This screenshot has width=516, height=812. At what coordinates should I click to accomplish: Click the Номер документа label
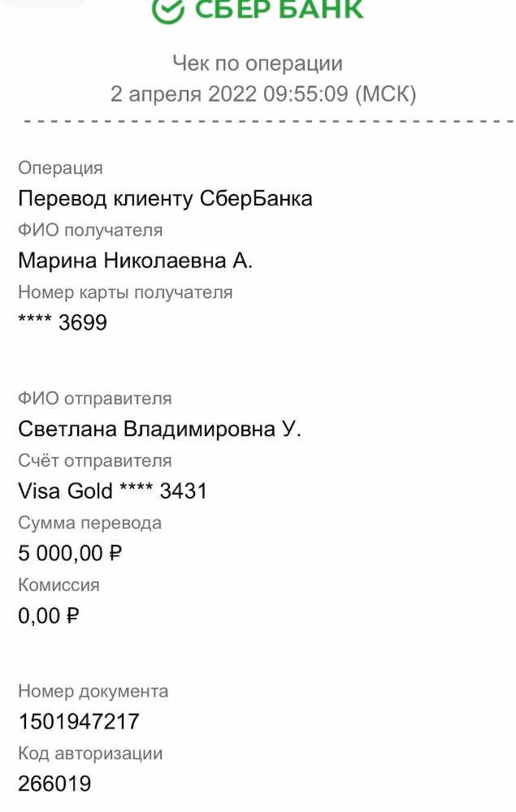(93, 692)
